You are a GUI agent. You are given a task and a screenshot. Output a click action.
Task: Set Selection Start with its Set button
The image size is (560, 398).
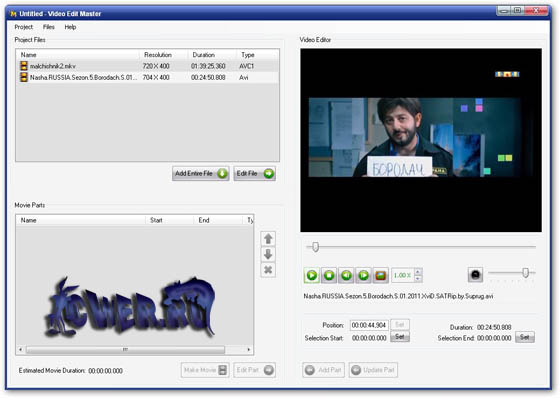point(400,337)
